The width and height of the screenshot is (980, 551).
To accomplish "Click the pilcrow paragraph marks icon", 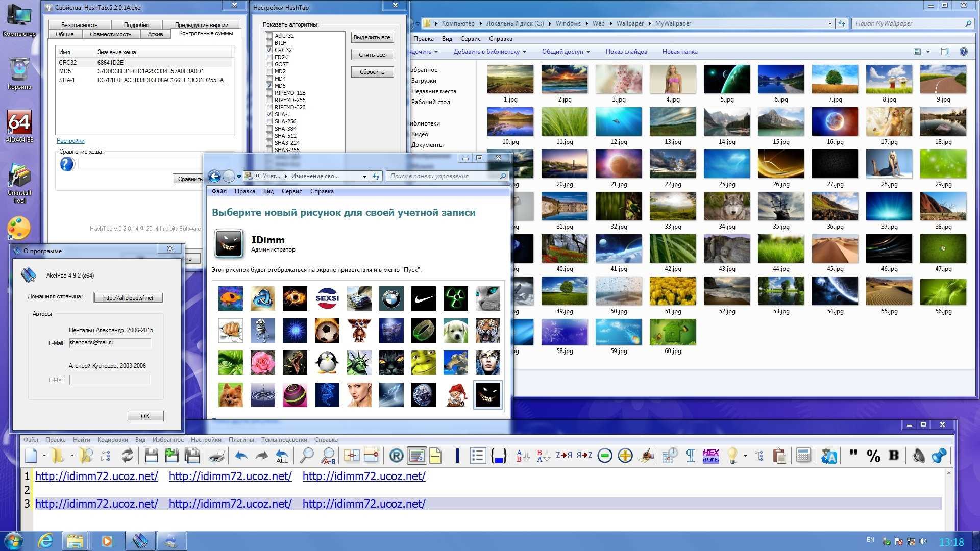I will tap(690, 456).
